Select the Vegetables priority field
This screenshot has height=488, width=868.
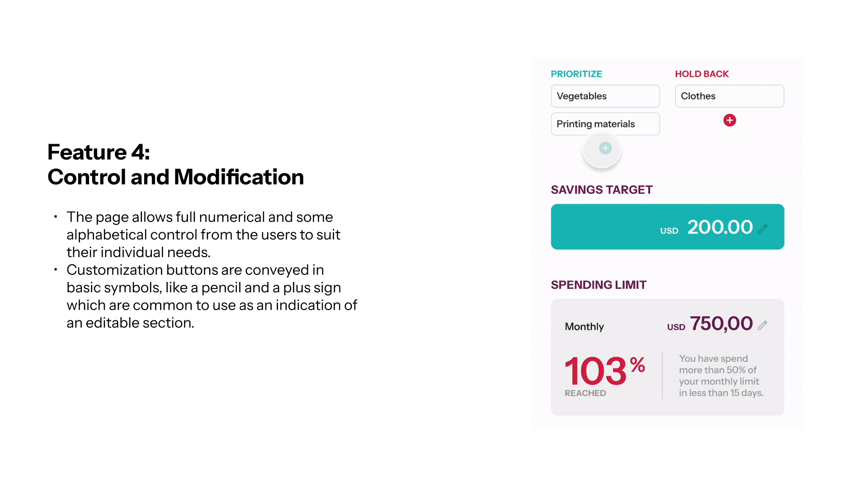click(x=605, y=96)
